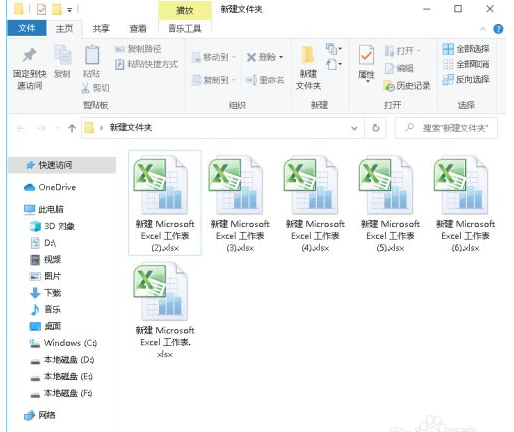Open Pictures folder in sidebar
Viewport: 514px width, 432px height.
pyautogui.click(x=45, y=276)
